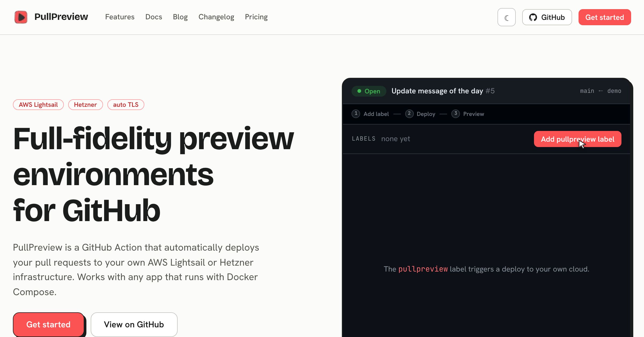Click the green Open status badge
This screenshot has width=644, height=337.
tap(369, 91)
